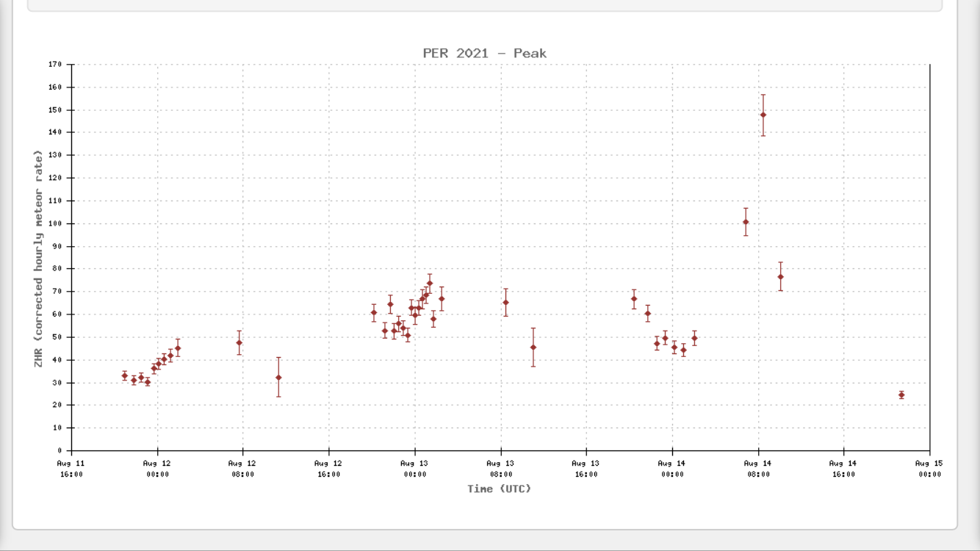Click the data point near ZHR 67 before Aug 14 00:00
Viewport: 980px width, 551px height.
point(634,299)
